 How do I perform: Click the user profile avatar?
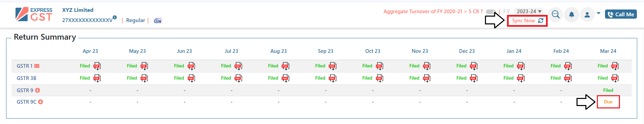587,15
